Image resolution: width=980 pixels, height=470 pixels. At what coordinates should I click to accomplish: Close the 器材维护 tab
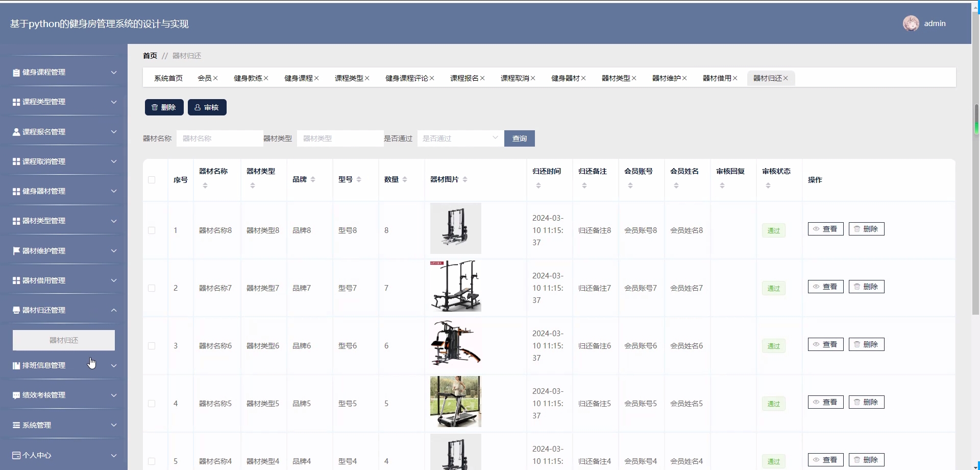point(684,78)
